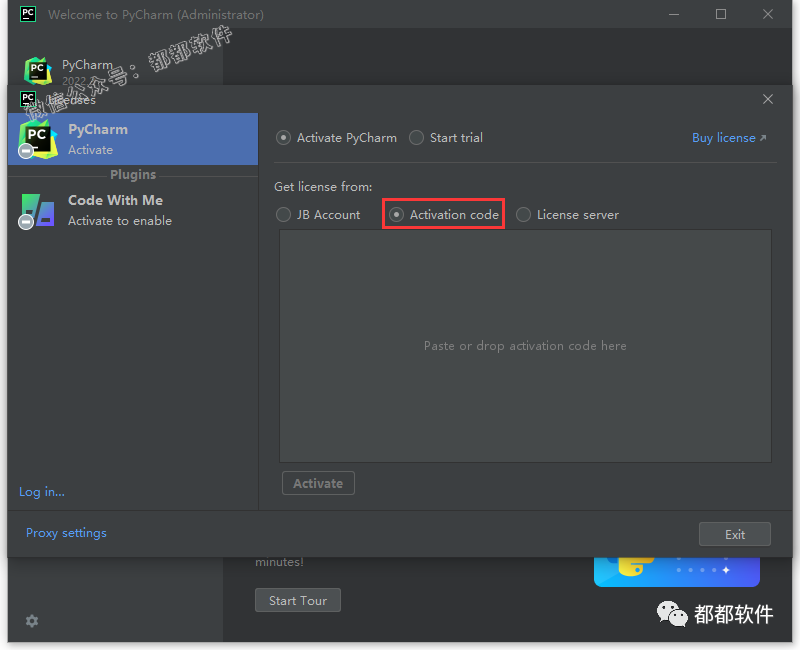Open Proxy settings link

pos(66,533)
